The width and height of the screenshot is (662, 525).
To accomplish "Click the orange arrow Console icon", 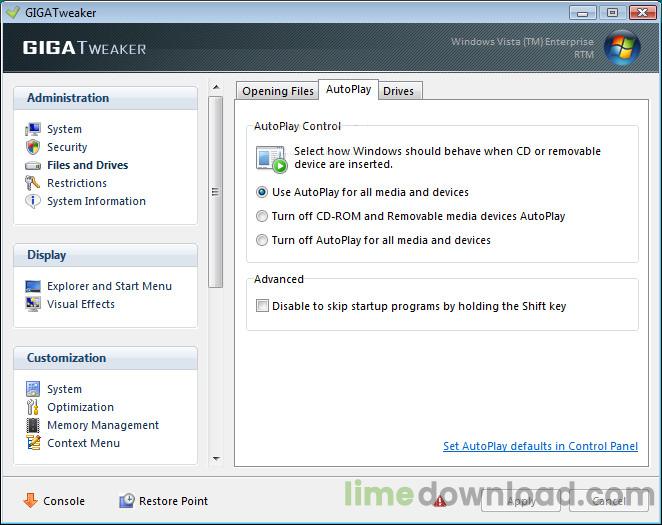I will click(30, 501).
